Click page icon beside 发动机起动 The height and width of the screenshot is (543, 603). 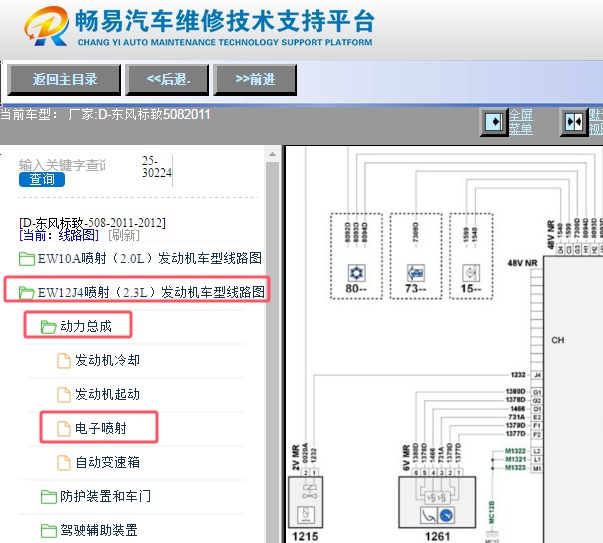(x=64, y=395)
